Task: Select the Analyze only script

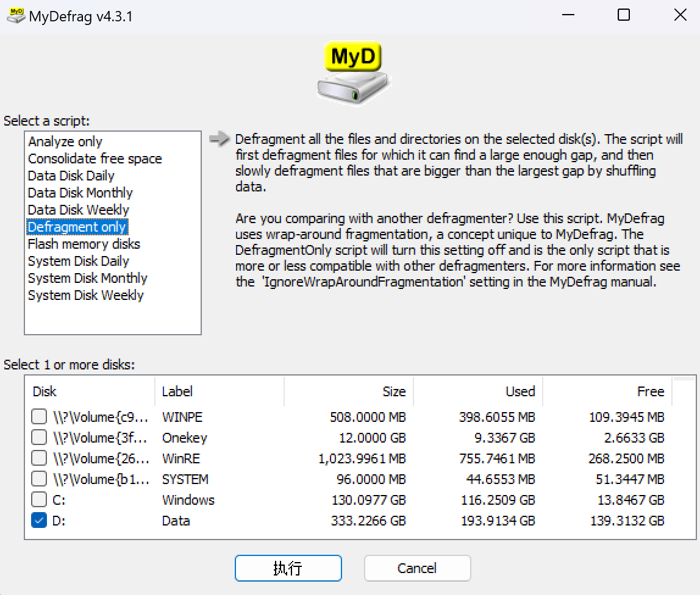Action: tap(65, 141)
